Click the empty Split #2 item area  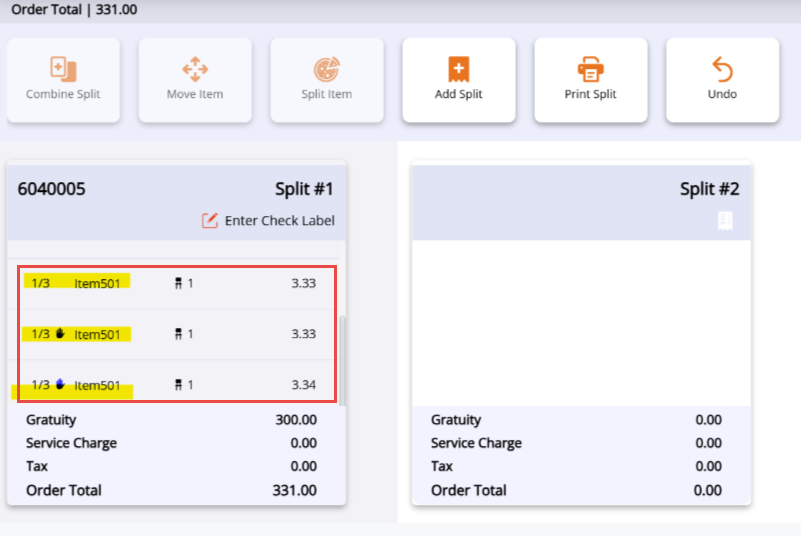(x=580, y=320)
